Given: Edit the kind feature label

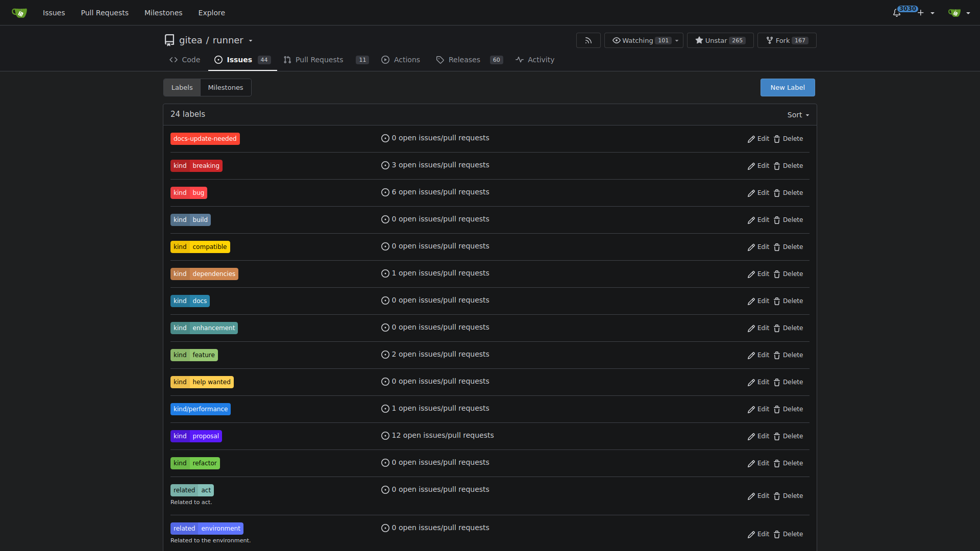Looking at the screenshot, I should point(758,356).
